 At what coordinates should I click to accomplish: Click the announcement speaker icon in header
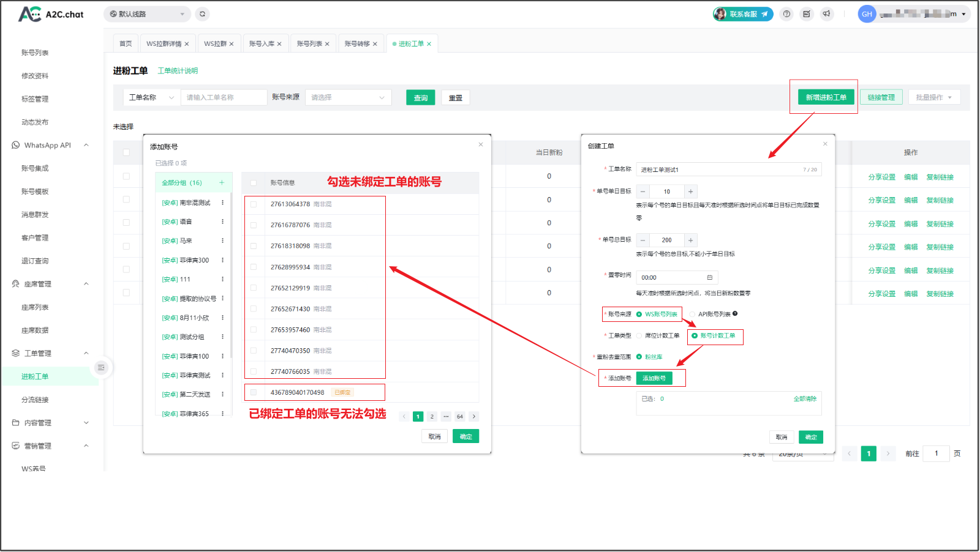click(x=827, y=14)
